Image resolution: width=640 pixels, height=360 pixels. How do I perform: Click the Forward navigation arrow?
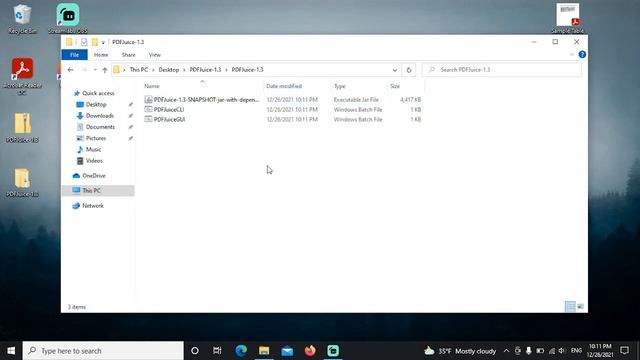[84, 70]
